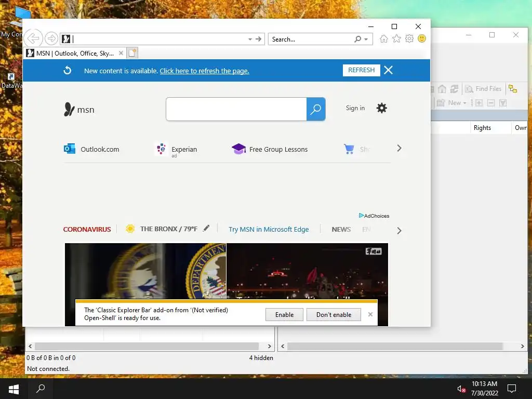Edit the weather location with the pencil
This screenshot has width=532, height=399.
[206, 229]
